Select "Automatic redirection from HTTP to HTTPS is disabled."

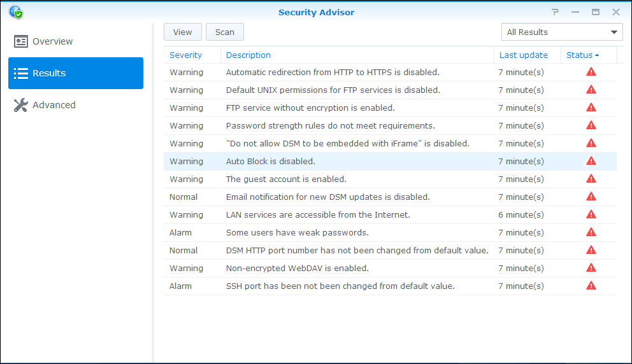coord(333,72)
